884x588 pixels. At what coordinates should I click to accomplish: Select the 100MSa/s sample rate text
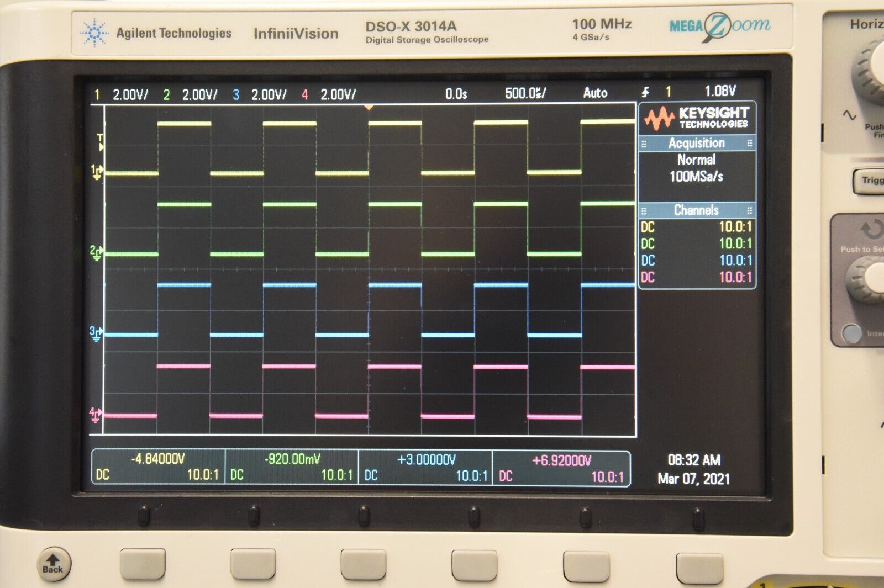[x=696, y=177]
